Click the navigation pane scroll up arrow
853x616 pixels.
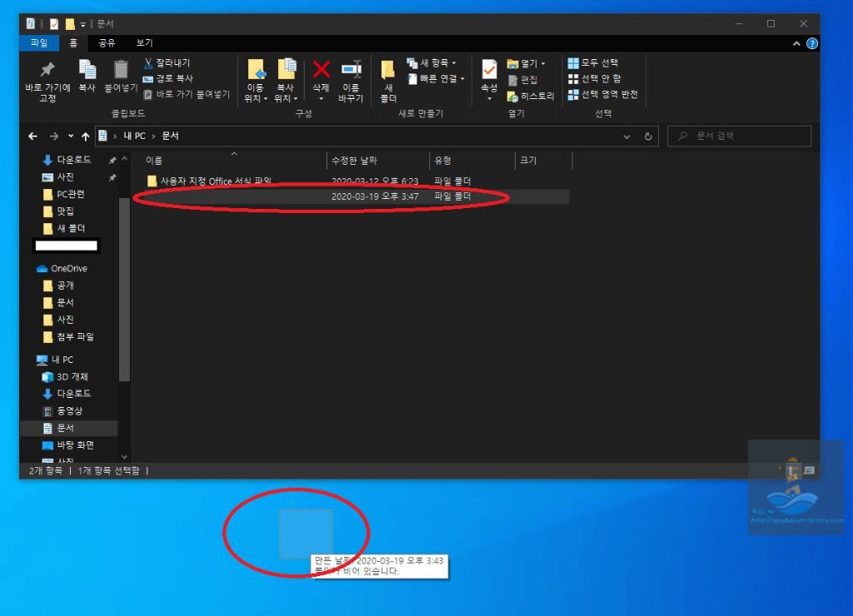125,159
